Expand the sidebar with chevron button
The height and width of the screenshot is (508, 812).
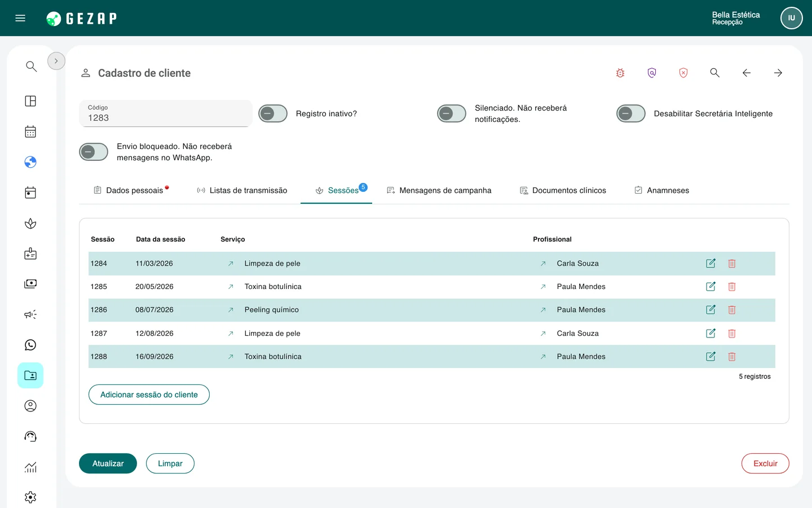tap(56, 61)
